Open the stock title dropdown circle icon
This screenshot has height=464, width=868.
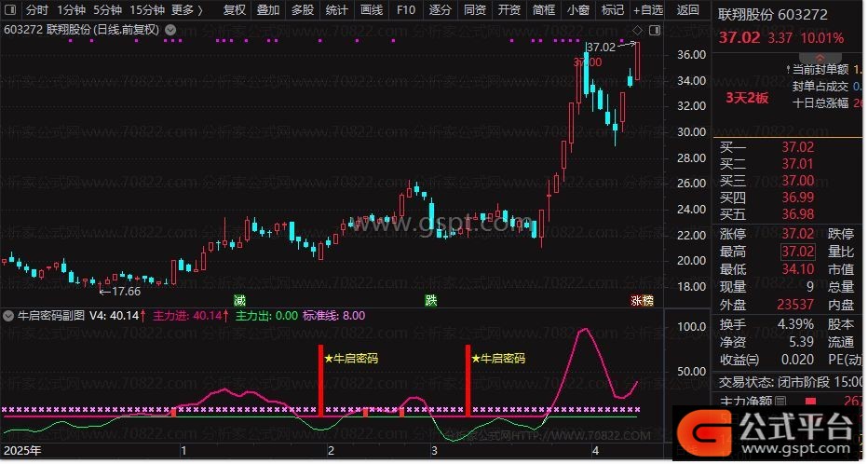170,29
